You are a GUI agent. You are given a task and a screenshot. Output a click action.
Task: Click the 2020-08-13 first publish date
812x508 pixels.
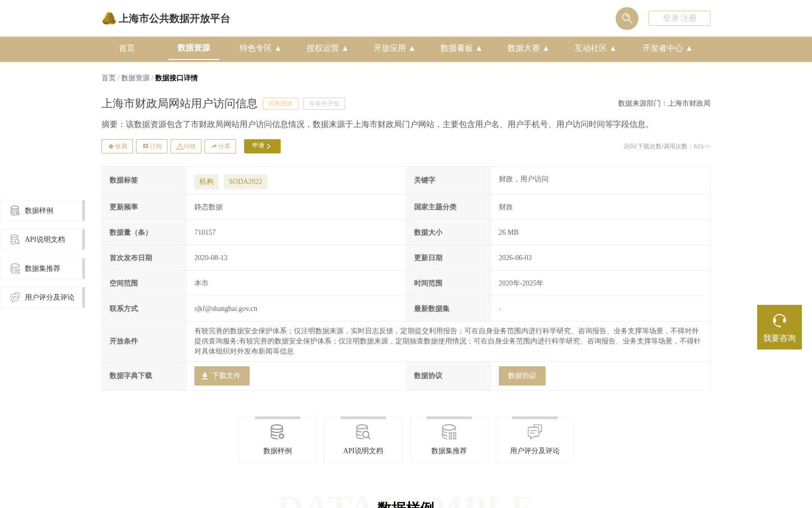point(211,258)
